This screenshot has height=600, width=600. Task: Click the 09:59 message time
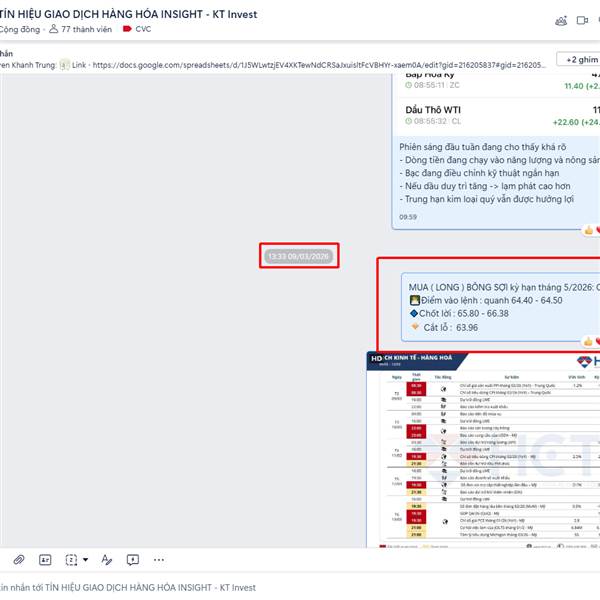(x=408, y=217)
